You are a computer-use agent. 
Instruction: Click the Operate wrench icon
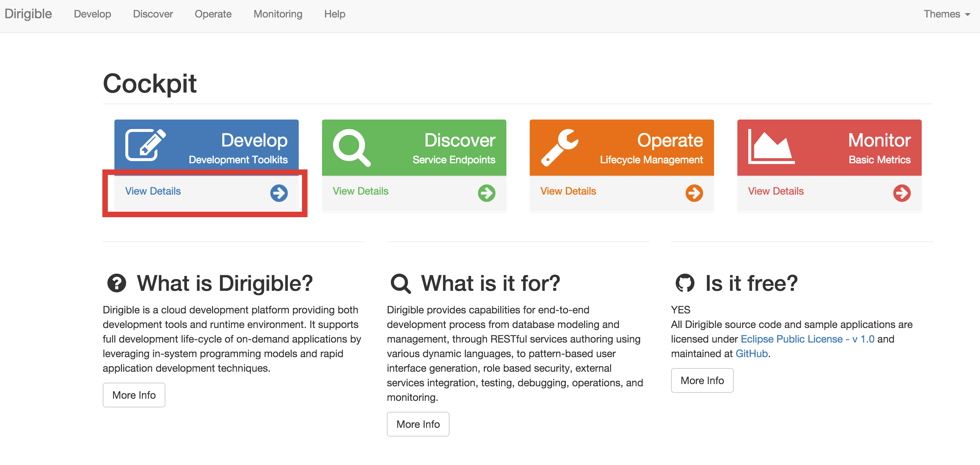[x=560, y=148]
